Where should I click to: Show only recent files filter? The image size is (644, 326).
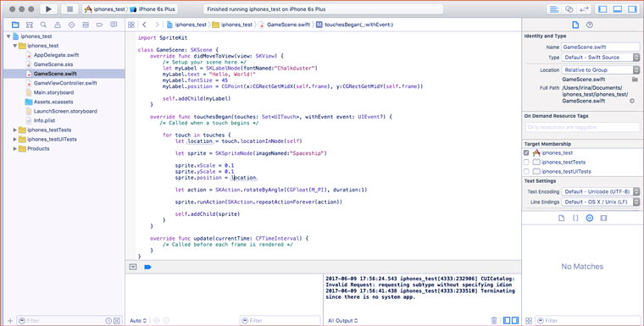coord(108,321)
